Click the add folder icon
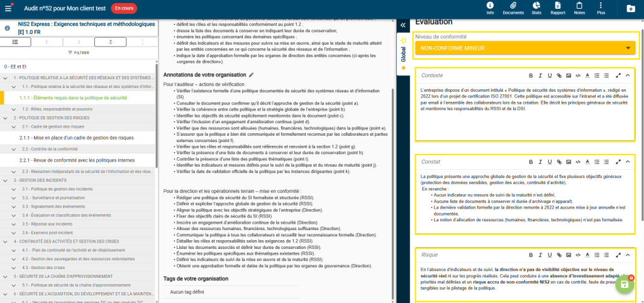The image size is (644, 303). 631,8
